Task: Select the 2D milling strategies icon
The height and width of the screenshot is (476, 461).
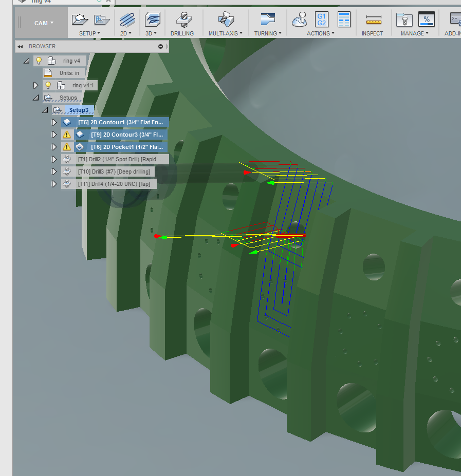Action: (126, 21)
